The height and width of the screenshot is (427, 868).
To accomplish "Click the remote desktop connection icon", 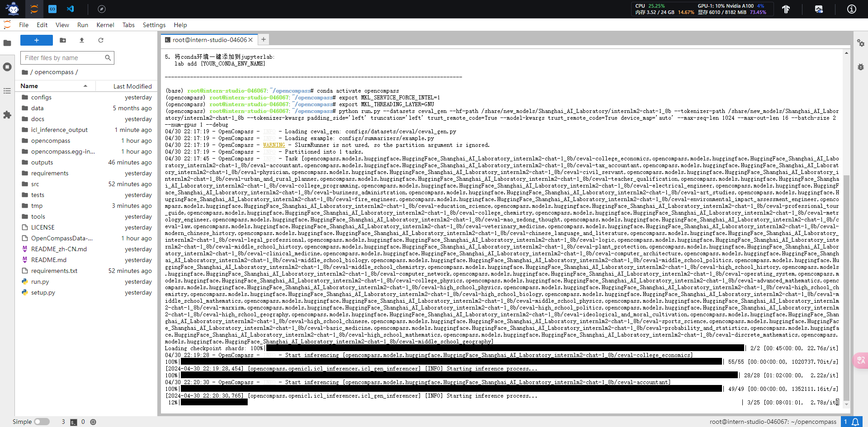I will pos(819,9).
